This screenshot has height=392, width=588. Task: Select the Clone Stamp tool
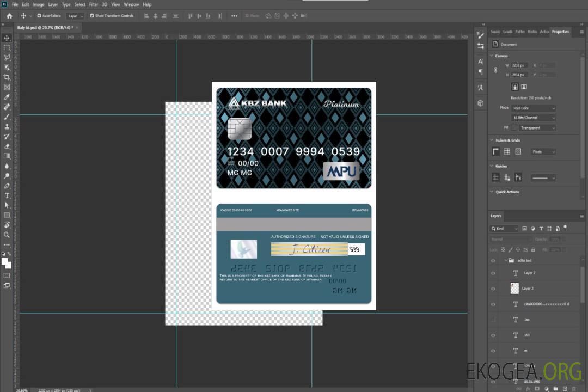pos(7,126)
